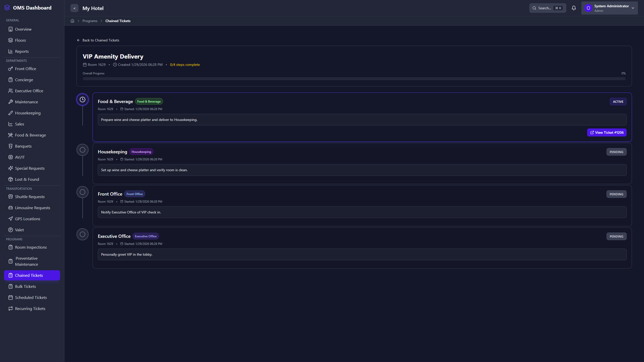Collapse the sidebar with arrow button

(74, 8)
